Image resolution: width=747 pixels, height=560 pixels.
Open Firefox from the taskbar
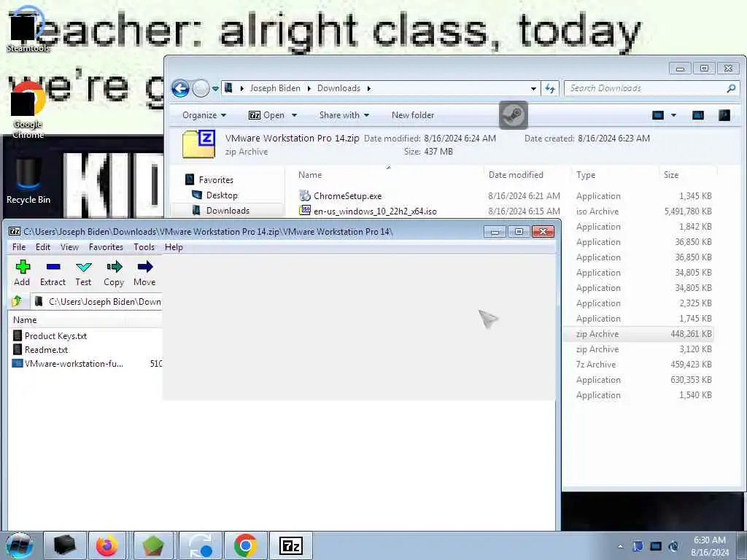107,545
